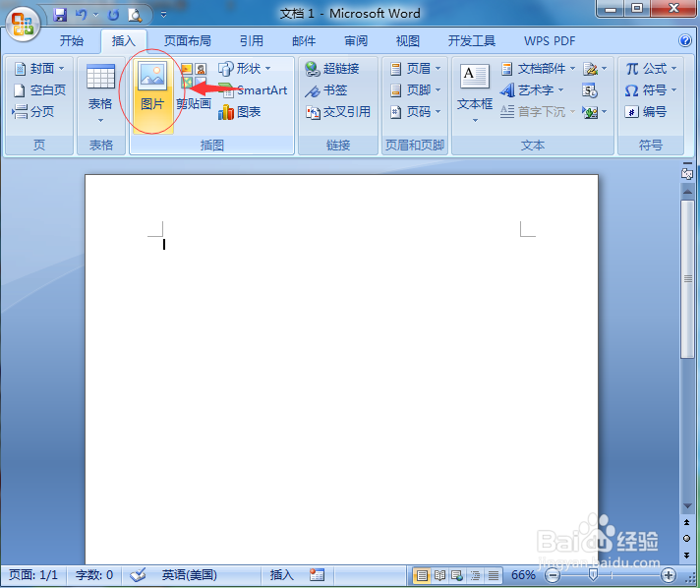The image size is (700, 588).
Task: Open the 页眉 header dropdown
Action: 416,68
